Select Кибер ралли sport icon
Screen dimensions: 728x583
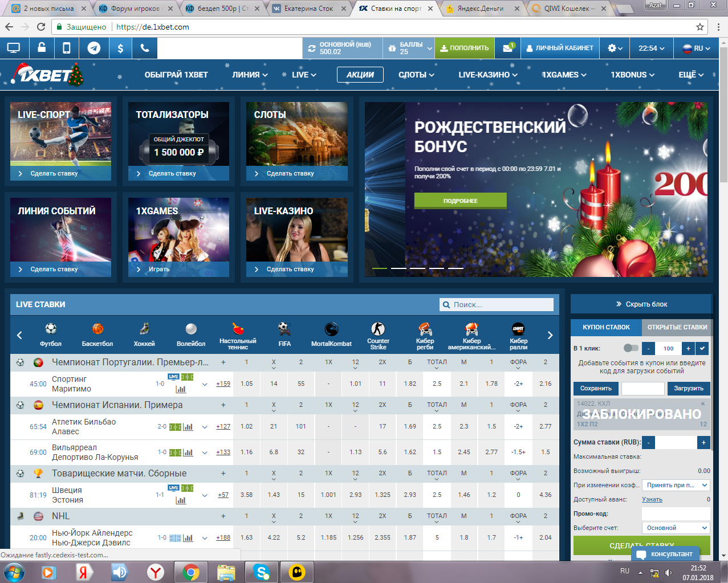[518, 336]
